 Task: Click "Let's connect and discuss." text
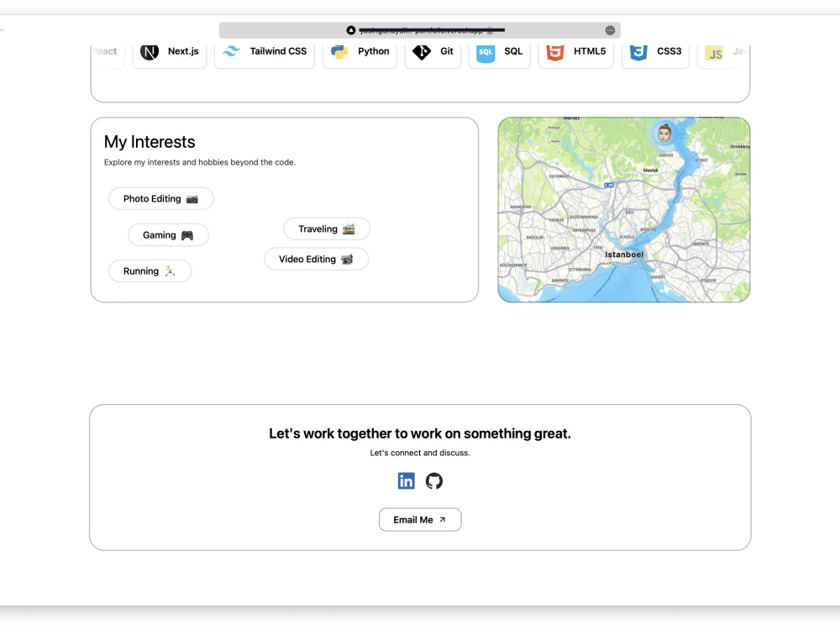pyautogui.click(x=420, y=453)
